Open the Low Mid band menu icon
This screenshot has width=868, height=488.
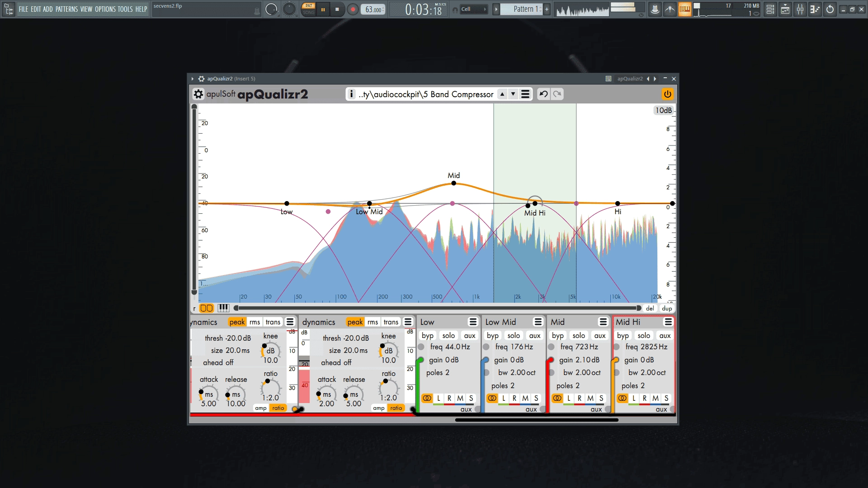click(538, 322)
